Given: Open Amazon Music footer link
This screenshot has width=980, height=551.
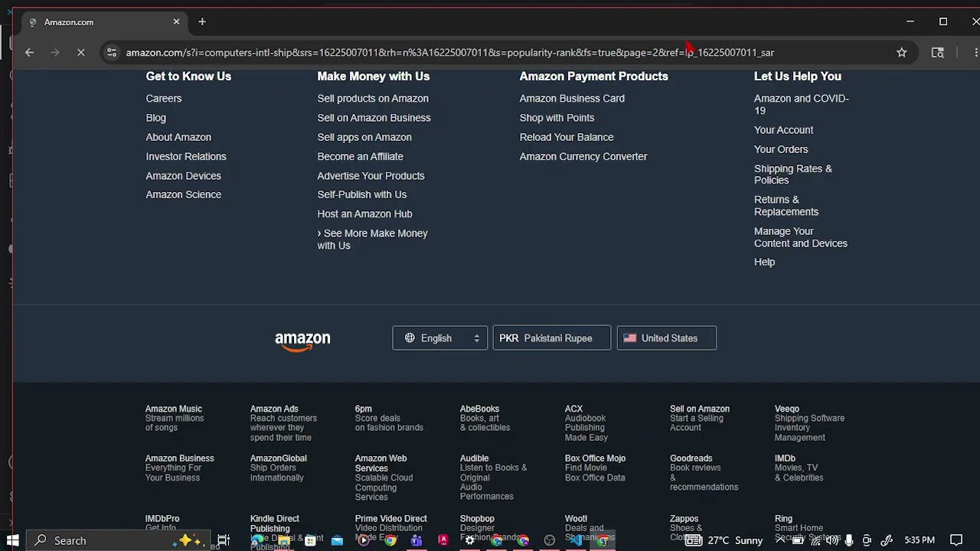Looking at the screenshot, I should [x=175, y=418].
